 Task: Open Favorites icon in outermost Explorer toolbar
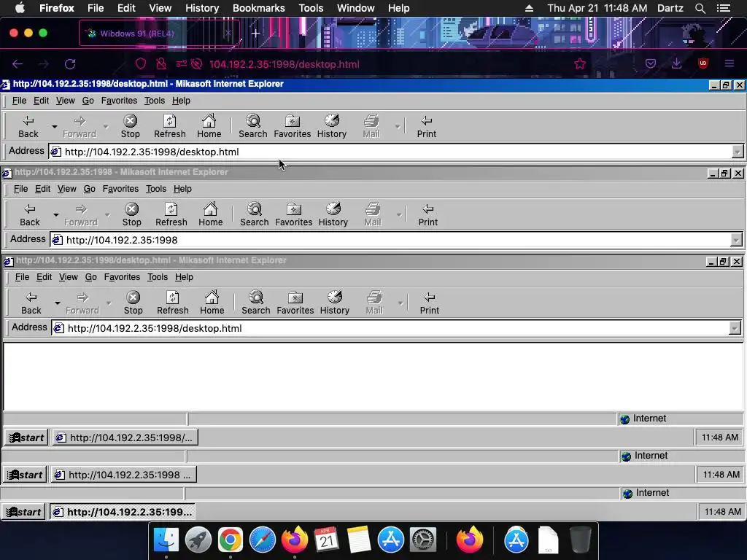point(292,127)
